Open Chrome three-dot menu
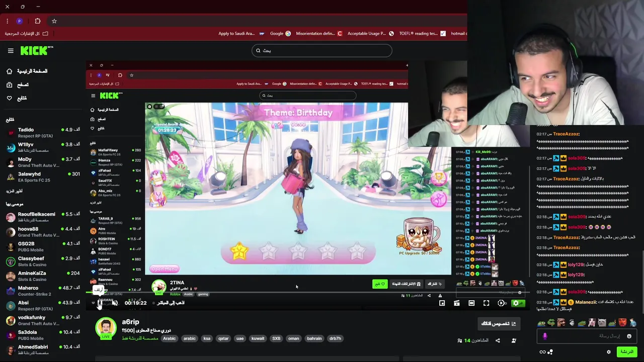This screenshot has height=362, width=644. point(7,21)
